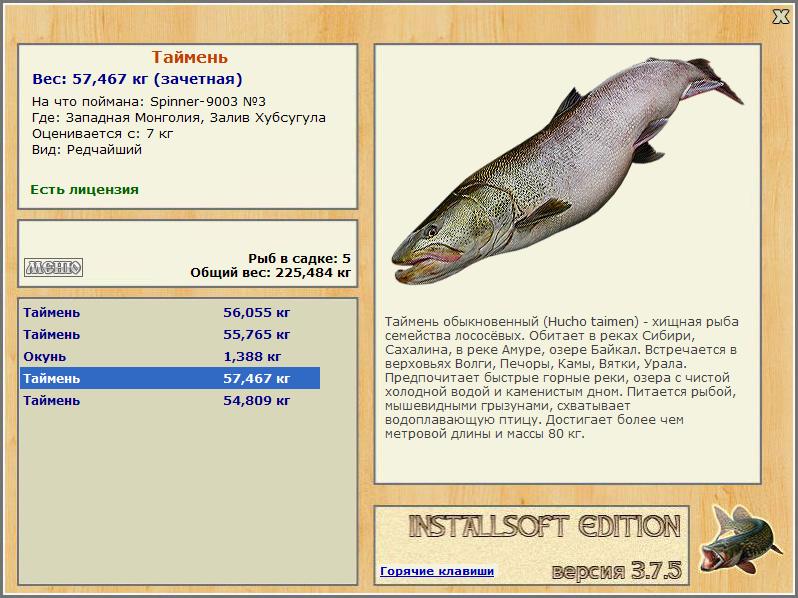Open the Горячие клавиши link
798x598 pixels.
coord(437,571)
